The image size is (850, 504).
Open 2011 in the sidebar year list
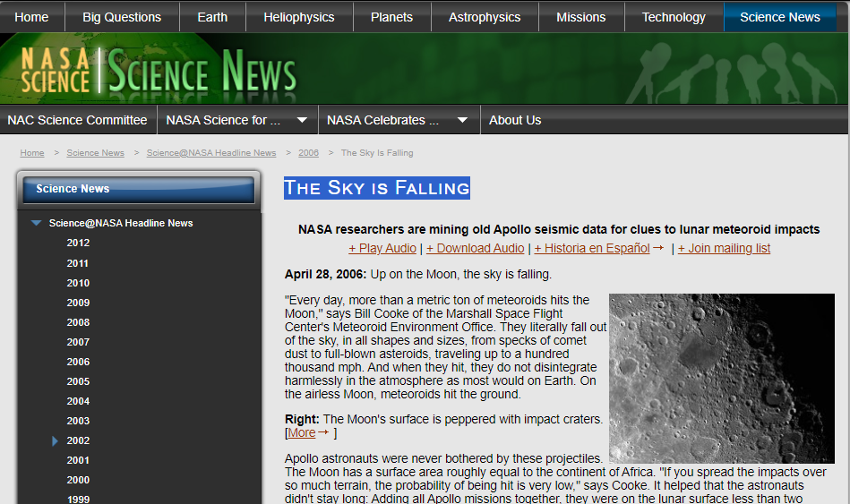coord(78,263)
